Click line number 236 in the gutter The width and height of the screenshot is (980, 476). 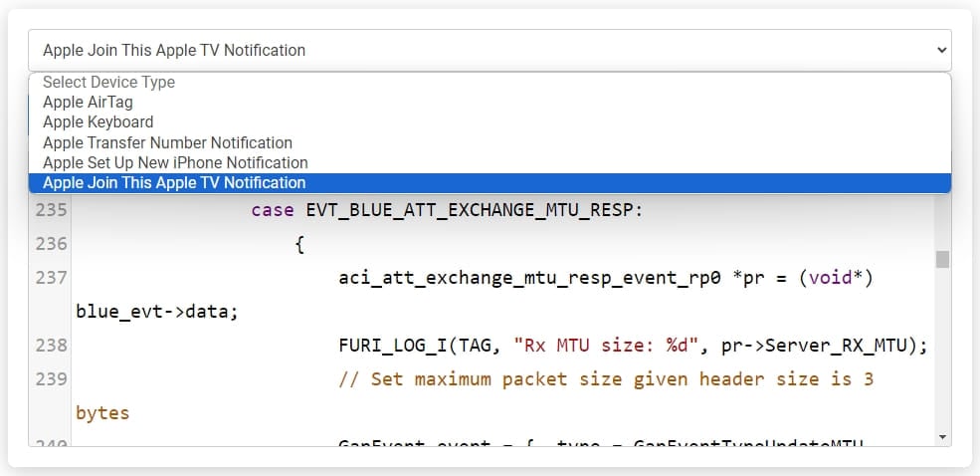tap(51, 244)
